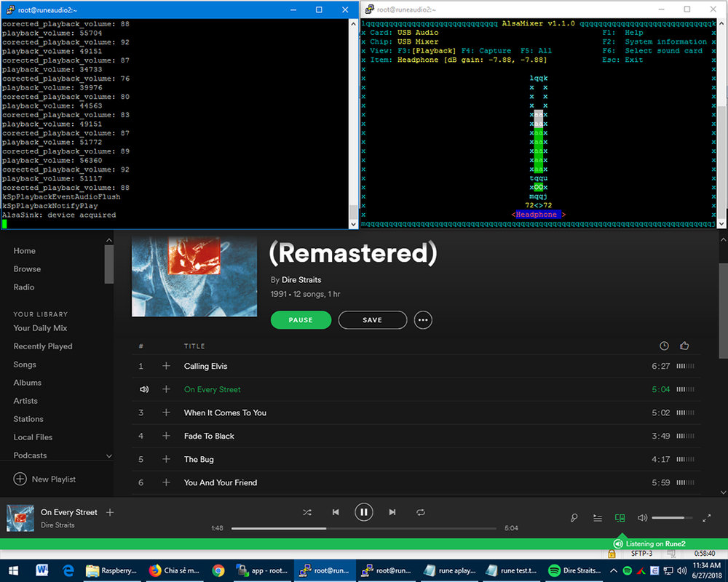Open Microsoft Edge from the taskbar
Screen dimensions: 728x582
pyautogui.click(x=68, y=570)
